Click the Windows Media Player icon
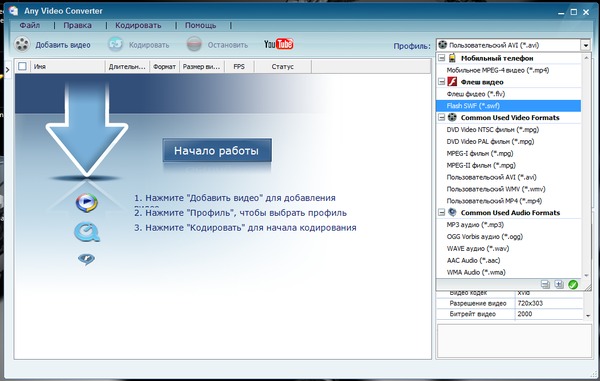 (x=86, y=203)
